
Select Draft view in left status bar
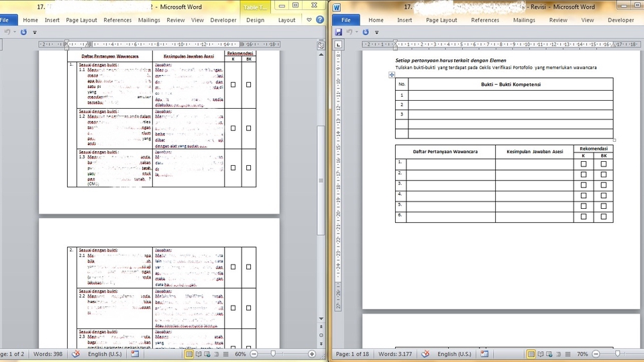click(x=225, y=354)
